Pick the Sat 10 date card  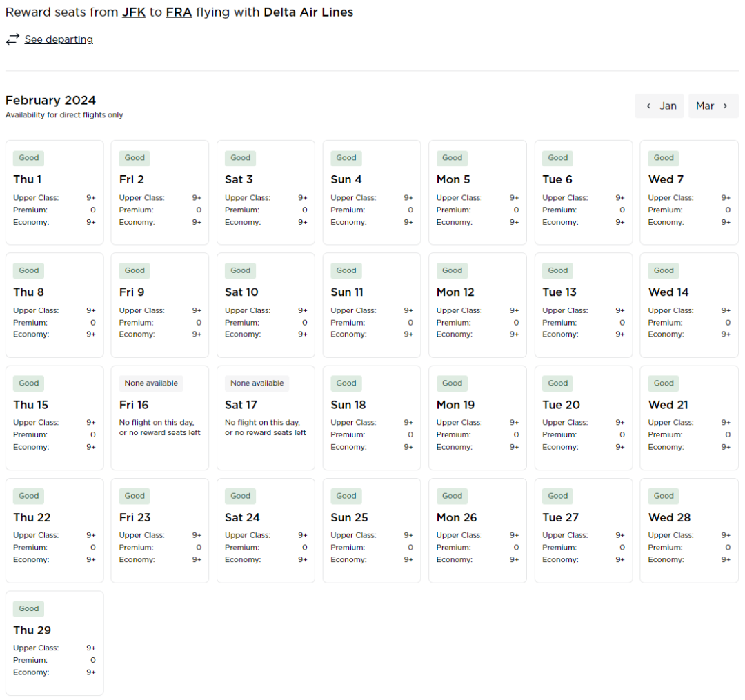click(x=266, y=305)
